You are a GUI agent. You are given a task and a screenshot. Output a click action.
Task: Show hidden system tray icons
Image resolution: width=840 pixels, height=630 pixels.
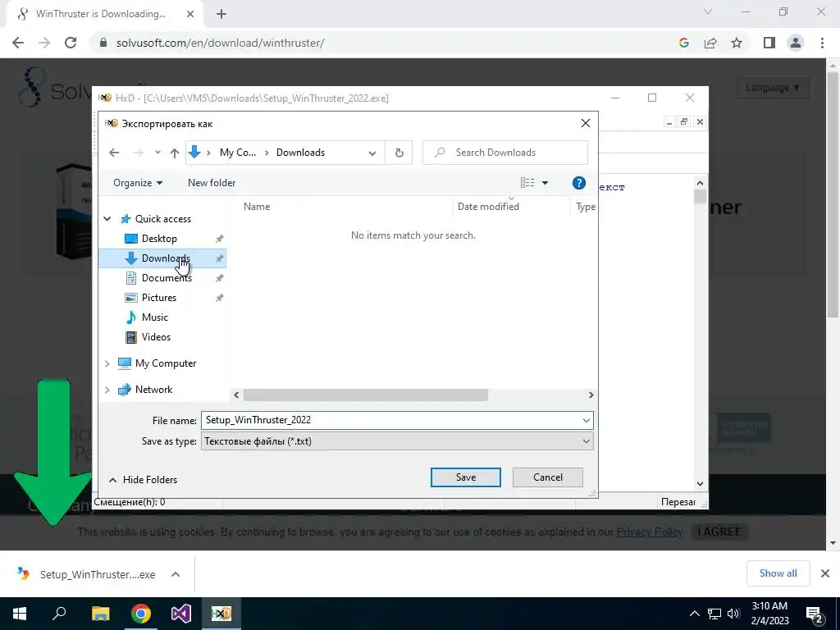[694, 614]
